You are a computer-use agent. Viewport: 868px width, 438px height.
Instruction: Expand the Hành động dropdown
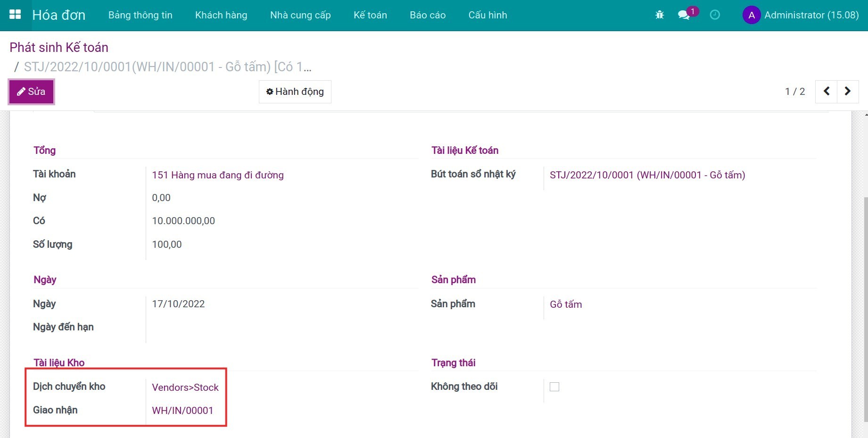(x=295, y=92)
